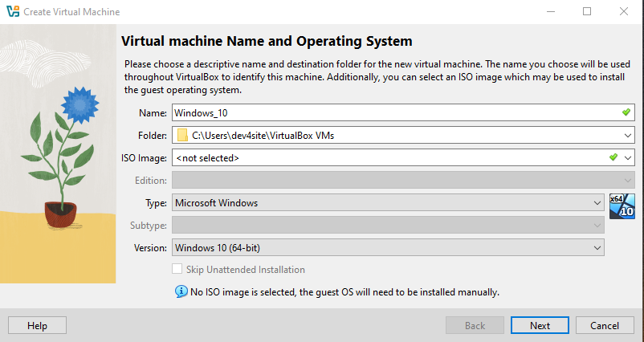Click the folder icon in Folder field
This screenshot has width=644, height=342.
click(x=182, y=136)
